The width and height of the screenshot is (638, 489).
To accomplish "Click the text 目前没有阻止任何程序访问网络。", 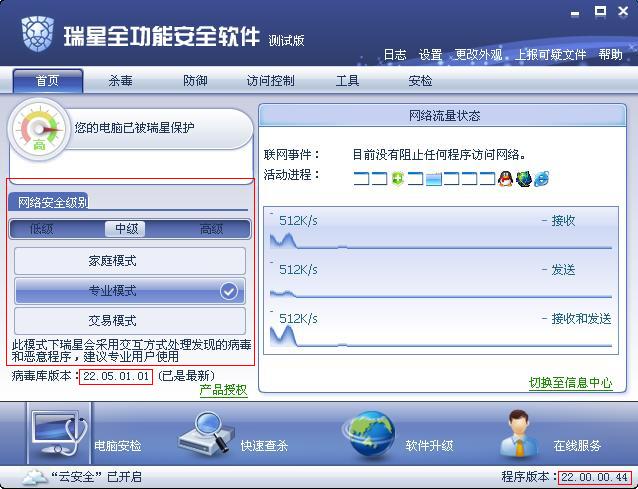I will 439,155.
